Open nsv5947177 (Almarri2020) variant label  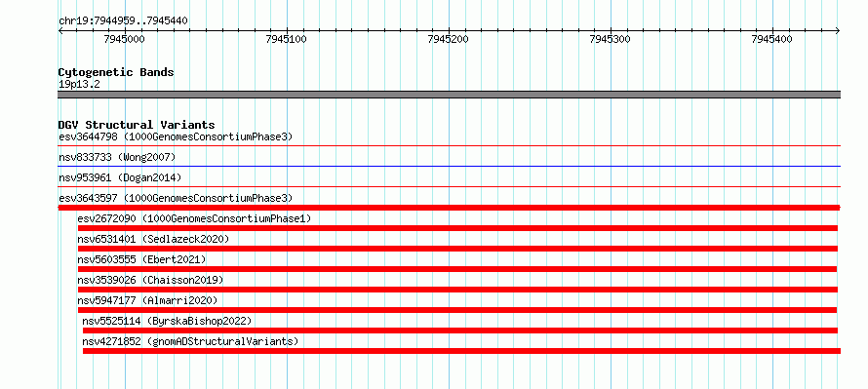point(148,300)
